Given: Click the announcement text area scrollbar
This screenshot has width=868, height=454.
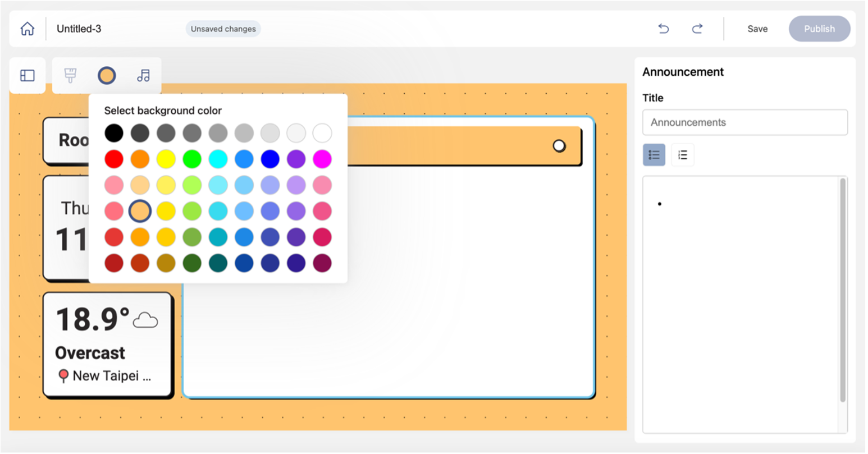Looking at the screenshot, I should click(x=843, y=290).
